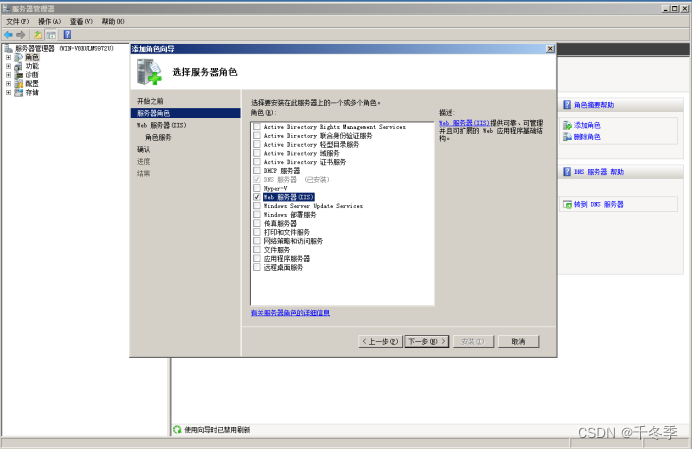Click the DNS 服务器 帮助 help icon
The width and height of the screenshot is (693, 450).
pyautogui.click(x=567, y=172)
